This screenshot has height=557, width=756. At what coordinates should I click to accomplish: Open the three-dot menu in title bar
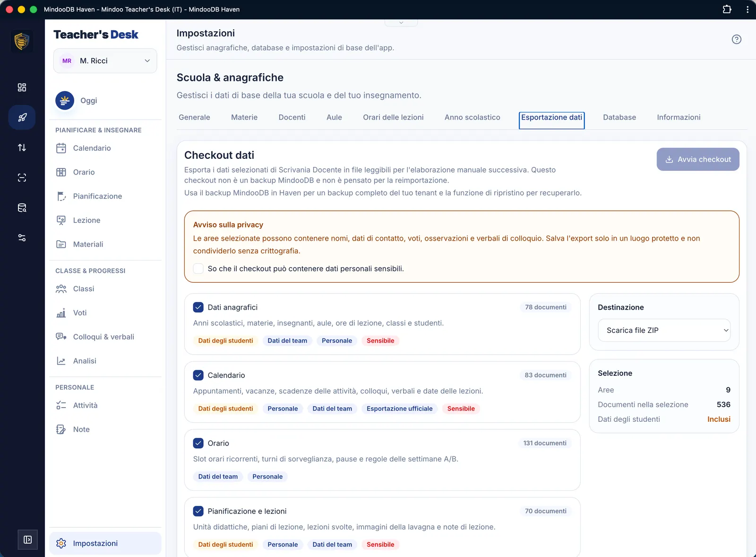click(x=747, y=9)
